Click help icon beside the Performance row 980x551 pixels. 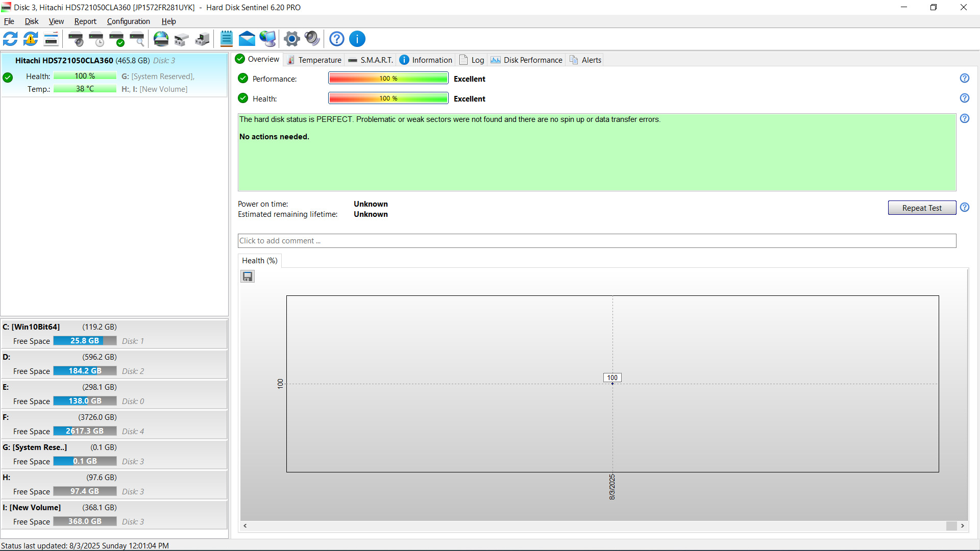point(965,78)
